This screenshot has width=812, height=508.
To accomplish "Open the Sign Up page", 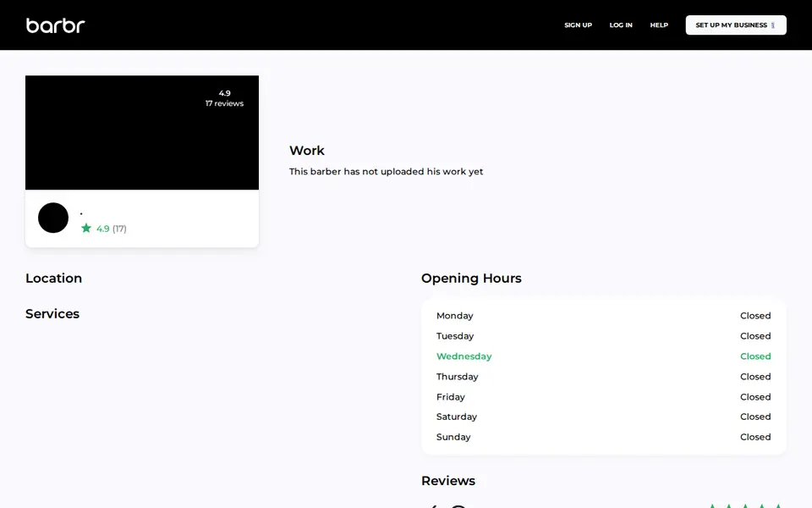I will (x=578, y=25).
